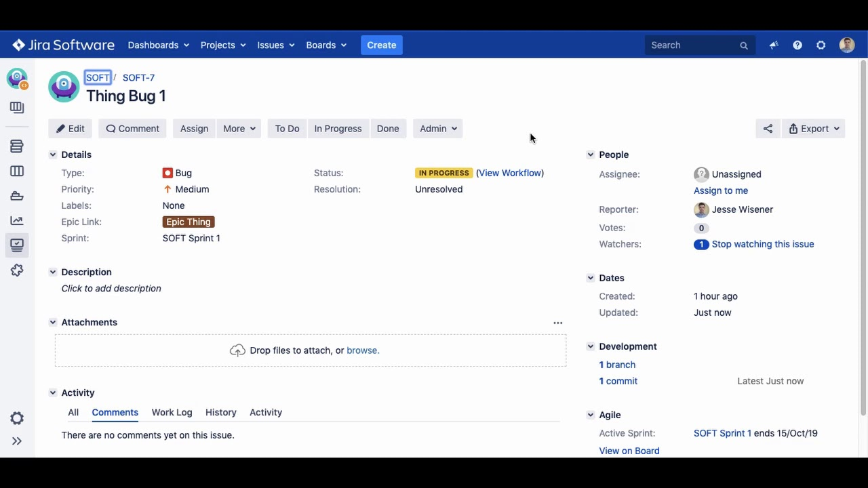Screen dimensions: 868x488
Task: Switch to the All activity tab
Action: [73, 413]
